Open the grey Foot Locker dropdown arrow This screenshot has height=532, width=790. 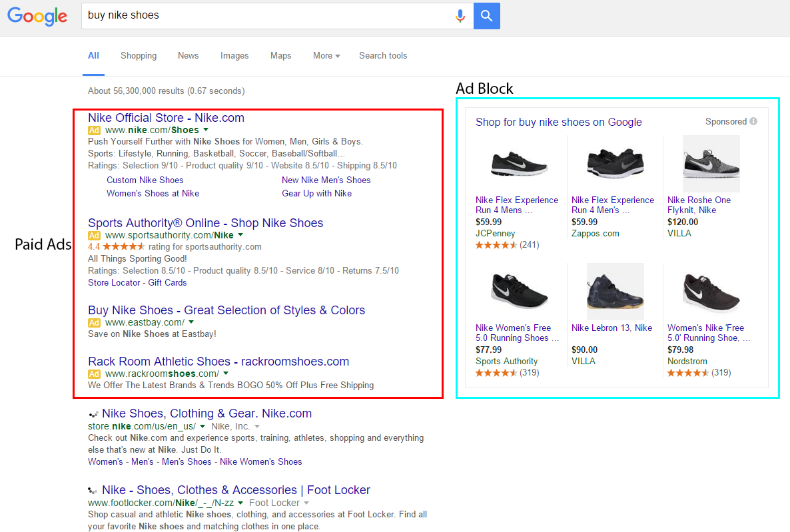click(306, 503)
